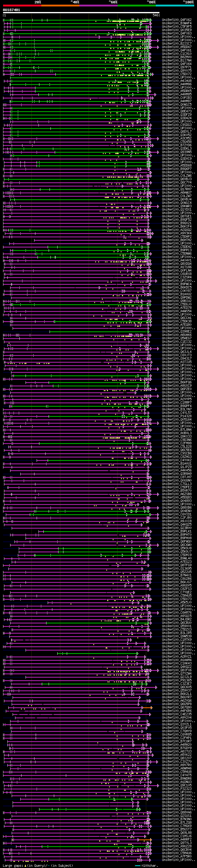
Task: Pick the UniRef100_A2VYP5 label
Action: 177,399
